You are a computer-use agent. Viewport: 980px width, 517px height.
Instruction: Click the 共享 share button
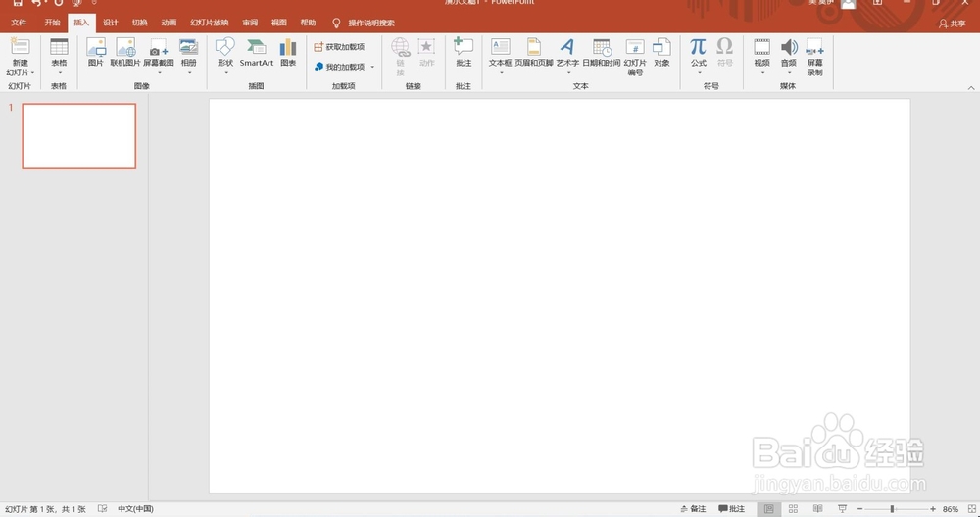953,23
